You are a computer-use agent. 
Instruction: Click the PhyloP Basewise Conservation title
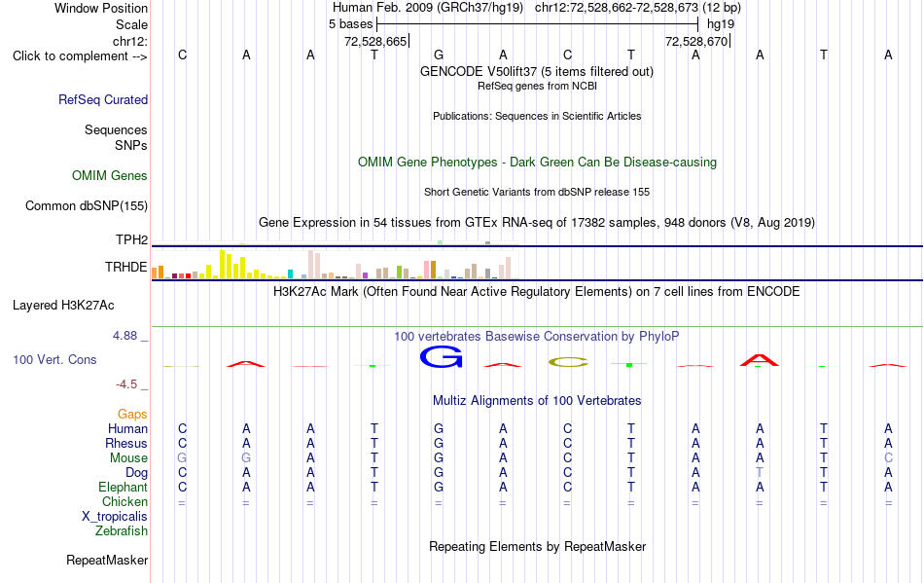tap(537, 337)
